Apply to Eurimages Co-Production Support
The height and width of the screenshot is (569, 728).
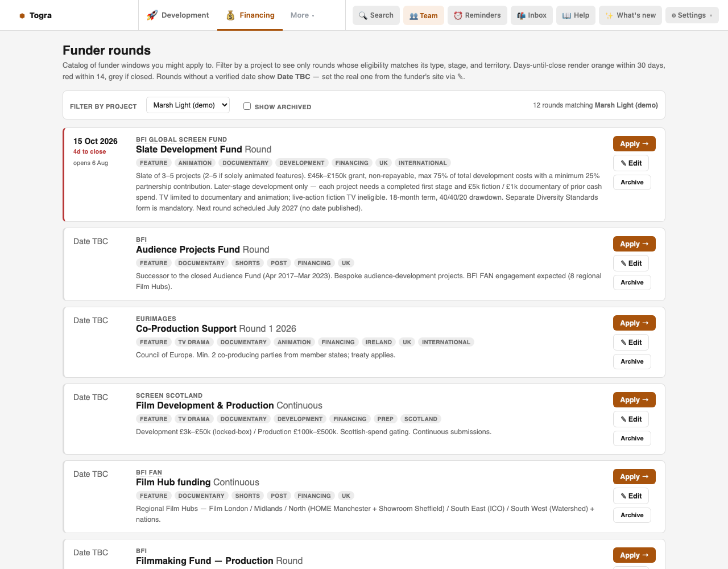(x=634, y=323)
